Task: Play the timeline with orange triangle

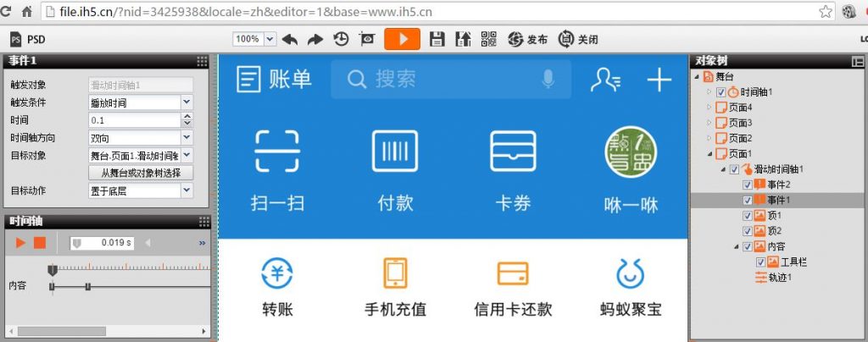Action: 20,243
